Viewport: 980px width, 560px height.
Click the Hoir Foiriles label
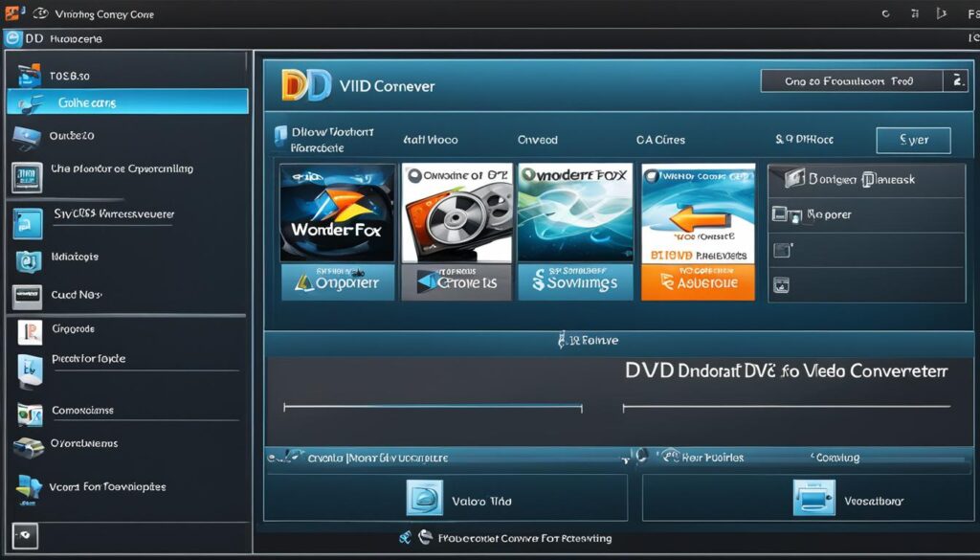point(712,458)
